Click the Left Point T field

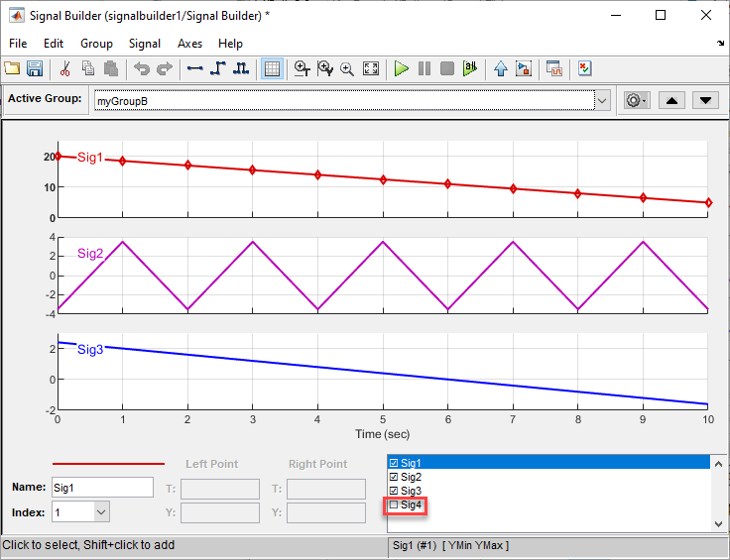[x=220, y=489]
